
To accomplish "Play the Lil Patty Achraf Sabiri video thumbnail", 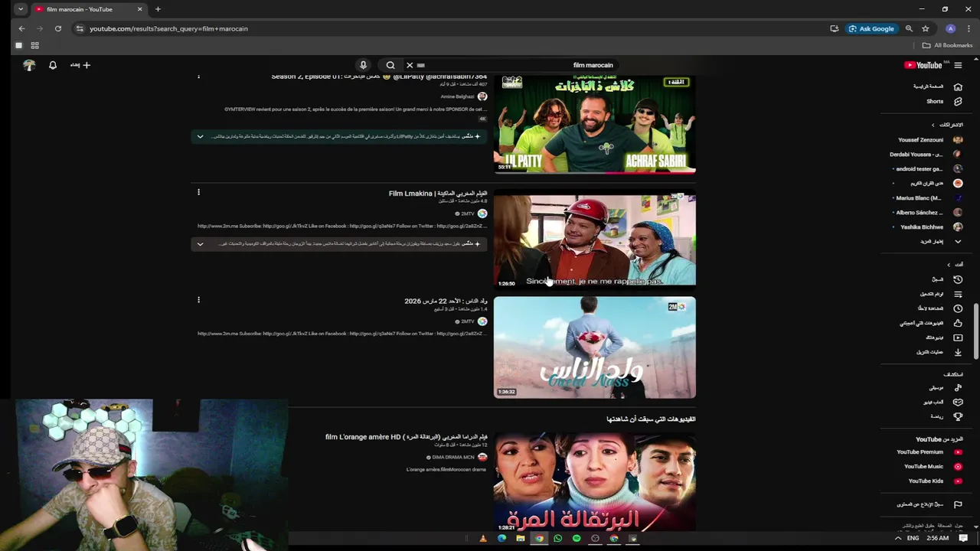I will pyautogui.click(x=595, y=124).
